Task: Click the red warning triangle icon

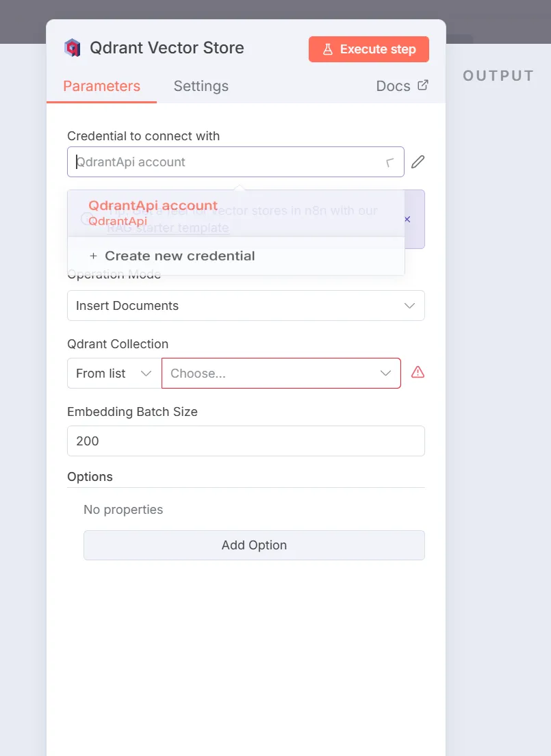Action: (x=418, y=372)
